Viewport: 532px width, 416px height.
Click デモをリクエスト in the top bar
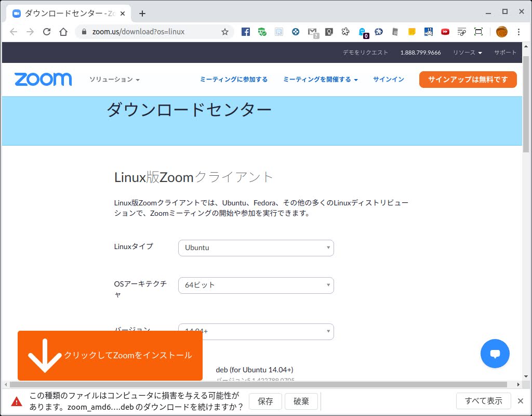click(365, 53)
